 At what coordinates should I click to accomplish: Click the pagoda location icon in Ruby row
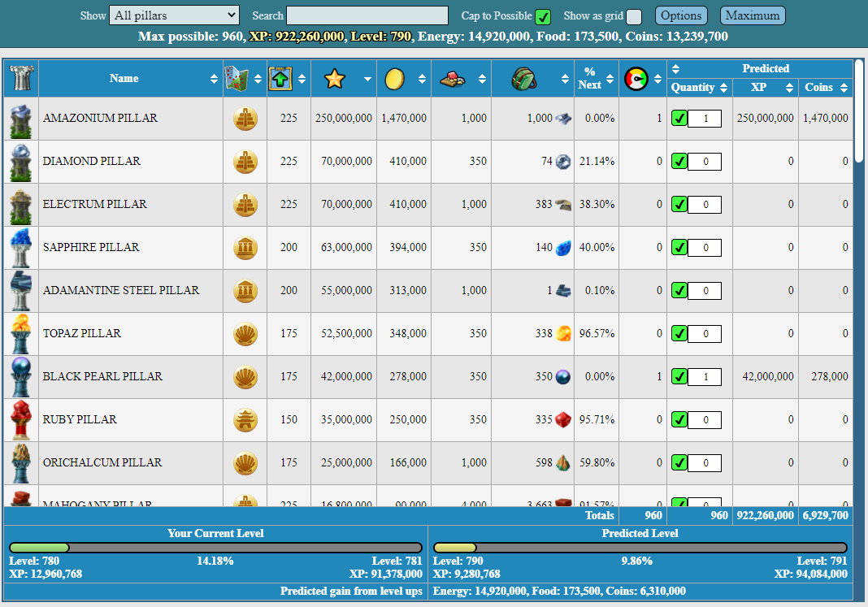click(245, 420)
